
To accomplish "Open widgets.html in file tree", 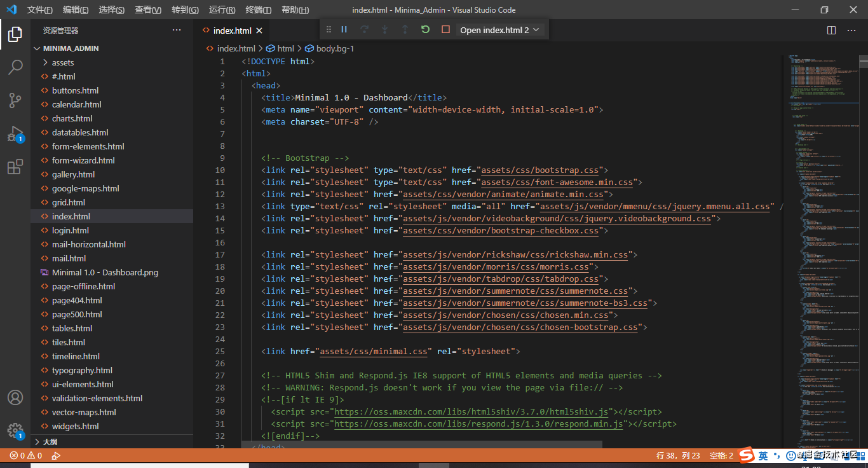I will pyautogui.click(x=75, y=426).
